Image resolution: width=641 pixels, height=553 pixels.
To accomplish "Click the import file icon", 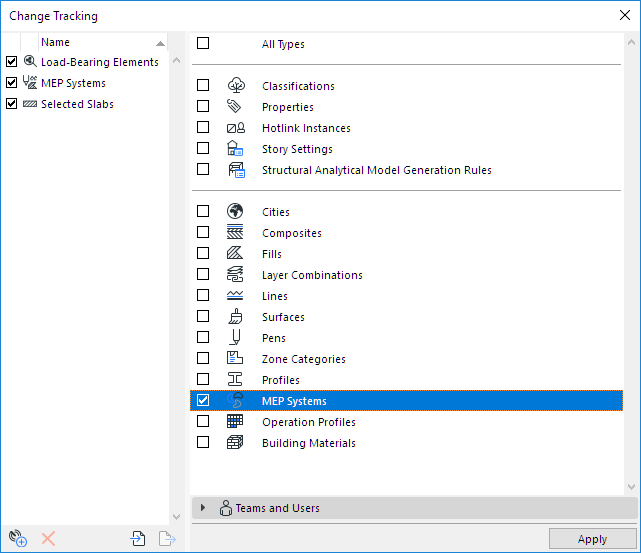I will (138, 539).
